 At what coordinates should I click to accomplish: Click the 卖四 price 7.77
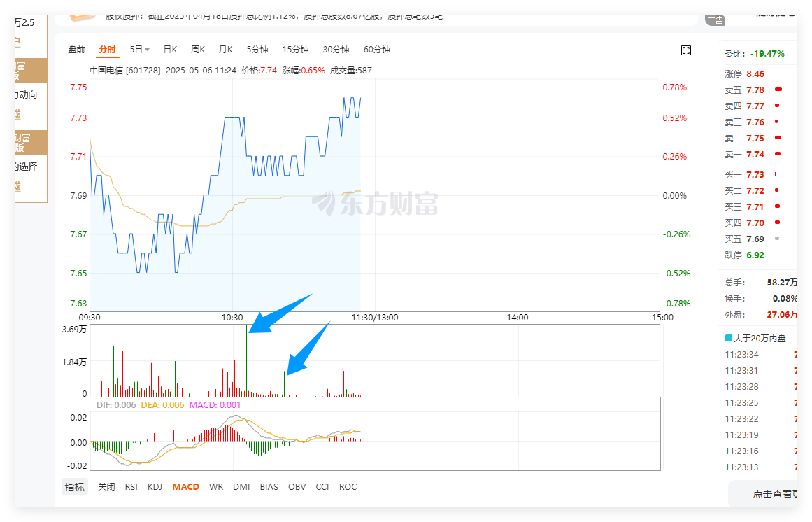tap(755, 106)
